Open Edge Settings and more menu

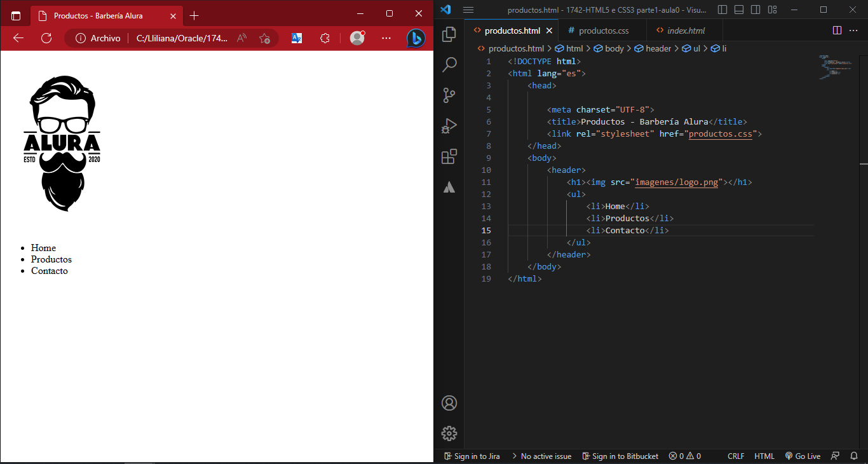coord(386,38)
